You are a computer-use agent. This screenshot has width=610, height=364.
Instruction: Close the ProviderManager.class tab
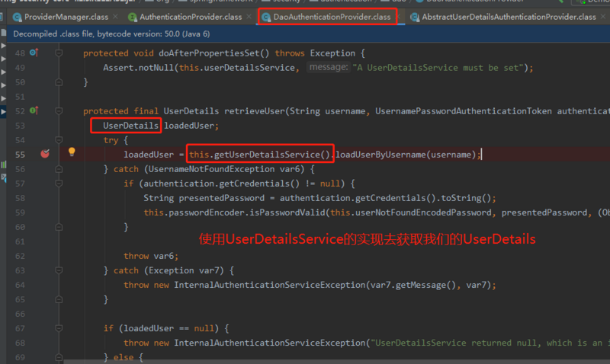click(115, 16)
